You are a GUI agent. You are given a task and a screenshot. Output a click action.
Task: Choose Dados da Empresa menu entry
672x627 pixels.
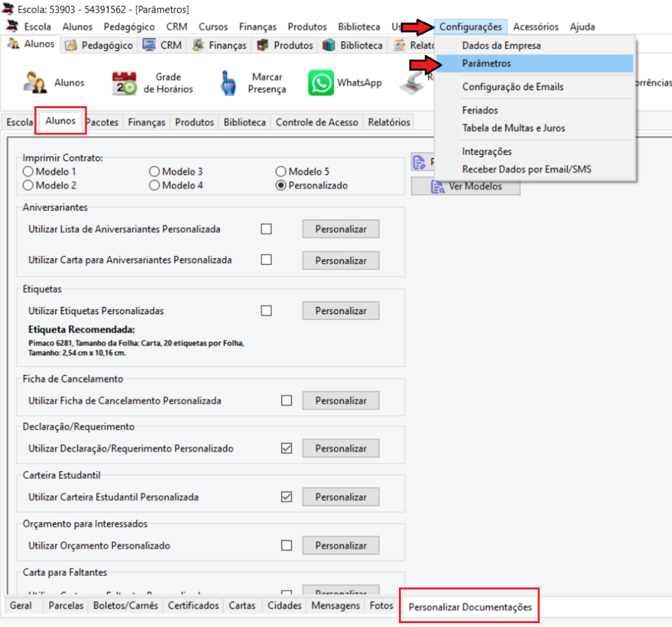[x=534, y=45]
